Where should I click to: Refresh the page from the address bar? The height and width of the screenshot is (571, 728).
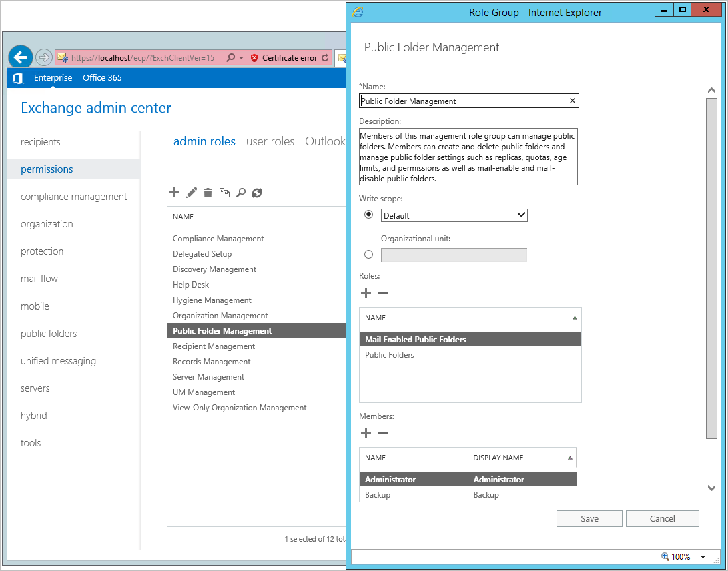click(x=325, y=57)
